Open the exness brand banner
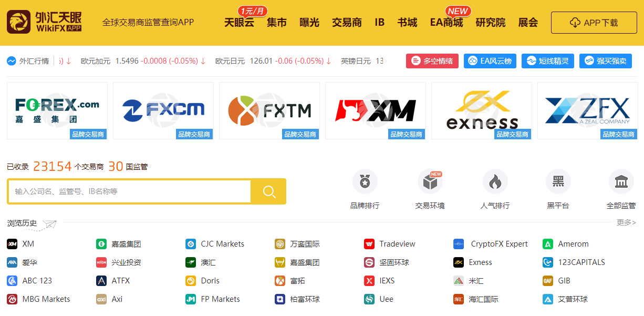 (482, 110)
